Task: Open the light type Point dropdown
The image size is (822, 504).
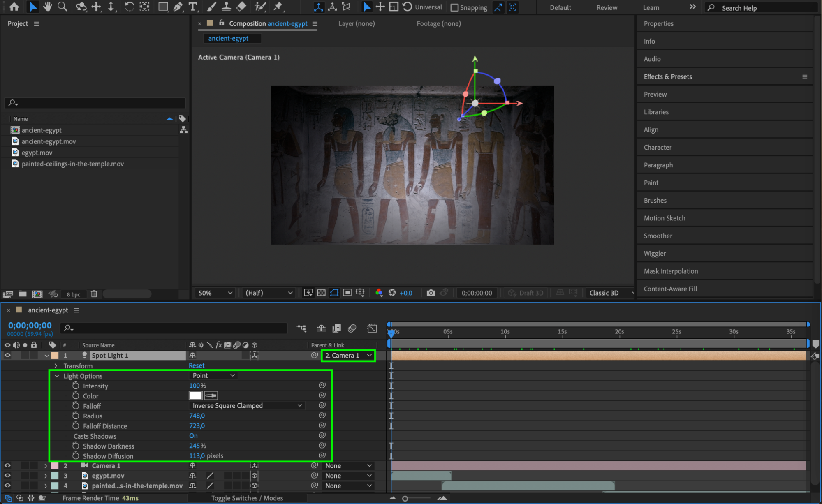Action: 213,375
